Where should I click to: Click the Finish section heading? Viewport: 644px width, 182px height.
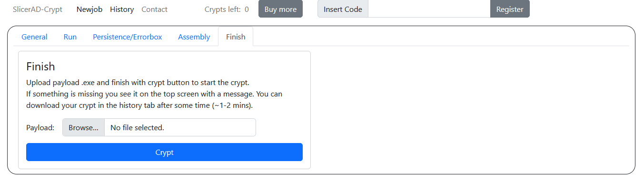(40, 67)
